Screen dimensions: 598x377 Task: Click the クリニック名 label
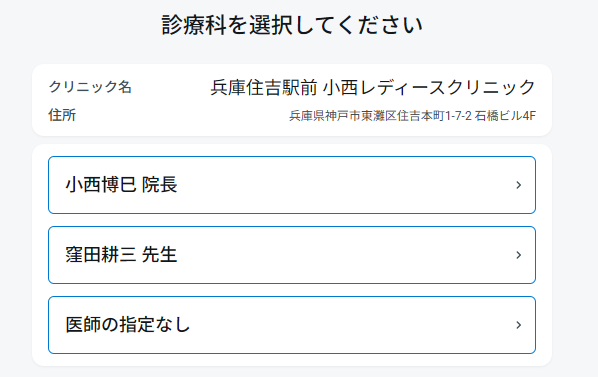[x=90, y=87]
